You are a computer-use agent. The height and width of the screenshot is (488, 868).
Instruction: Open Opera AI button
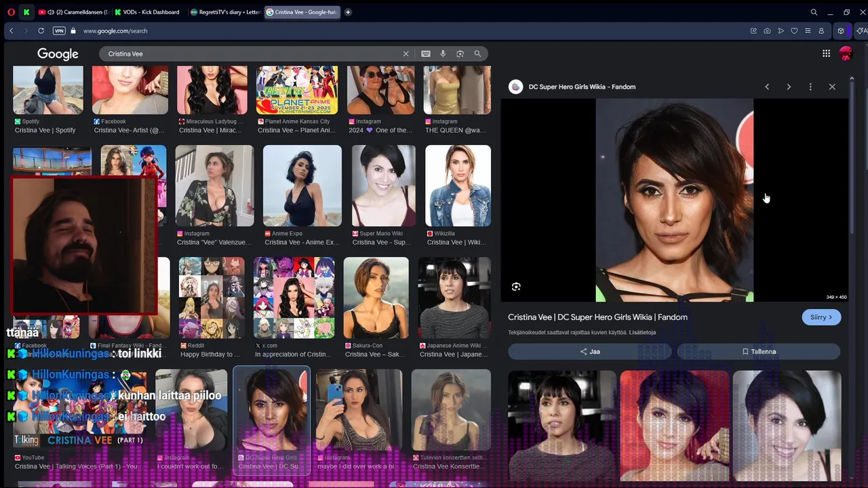point(862,30)
